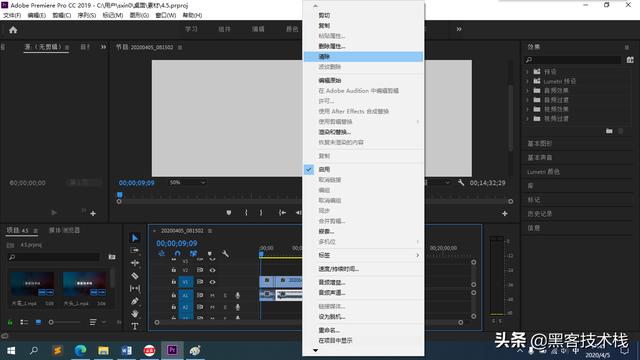This screenshot has width=640, height=360.
Task: Select the Hand tool
Action: coord(135,313)
